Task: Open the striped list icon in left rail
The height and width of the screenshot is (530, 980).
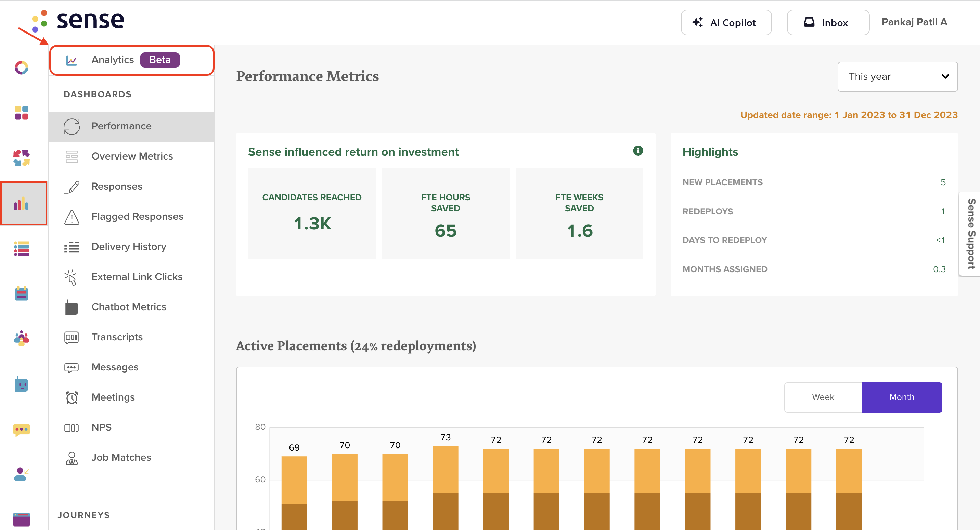Action: coord(22,249)
